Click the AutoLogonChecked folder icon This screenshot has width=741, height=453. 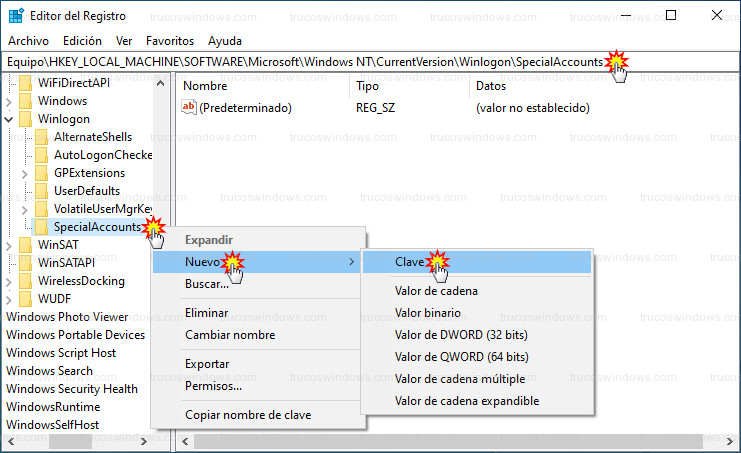coord(42,155)
